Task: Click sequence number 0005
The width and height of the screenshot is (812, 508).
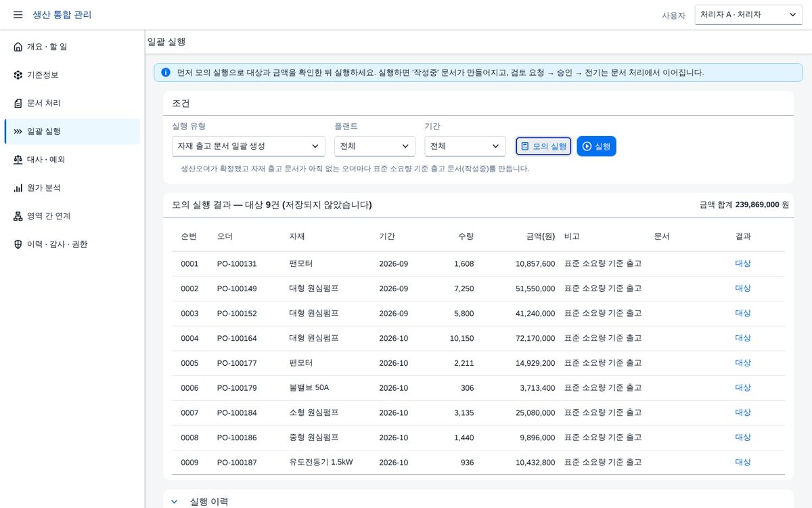Action: pyautogui.click(x=189, y=363)
